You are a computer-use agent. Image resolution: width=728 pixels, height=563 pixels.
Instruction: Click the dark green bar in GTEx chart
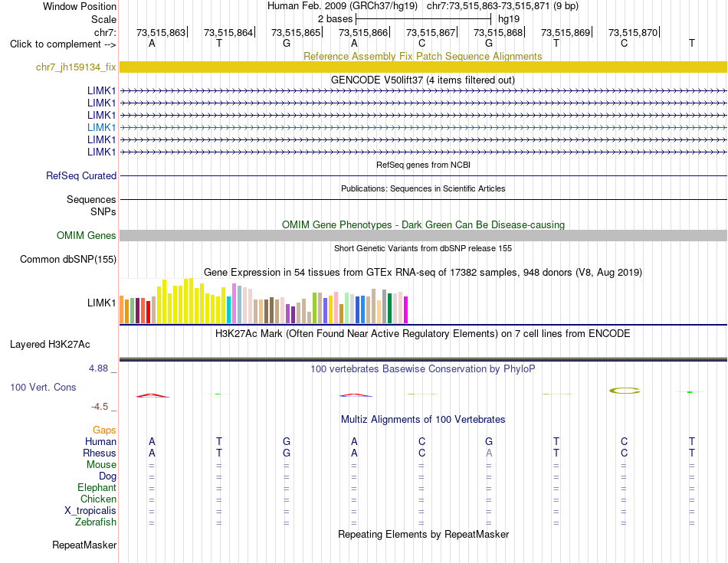(389, 308)
